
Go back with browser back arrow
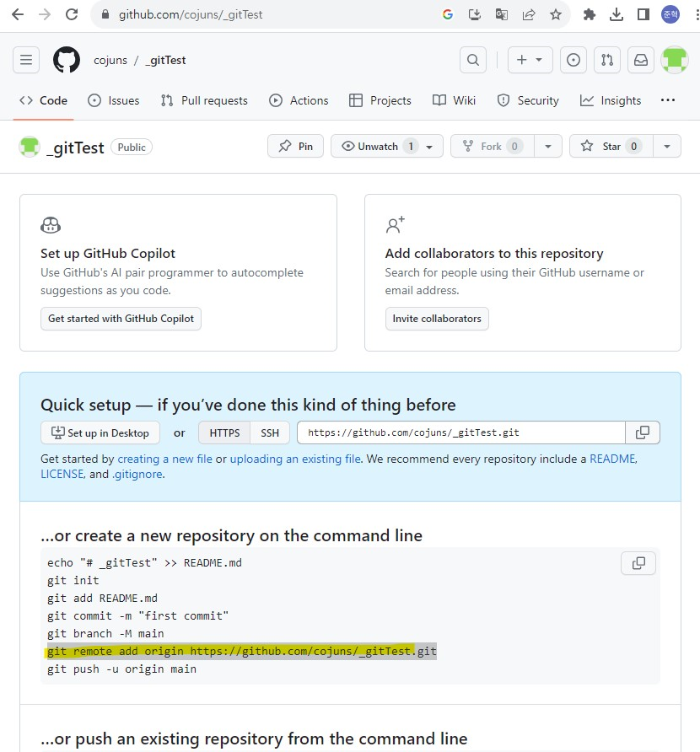[x=18, y=14]
